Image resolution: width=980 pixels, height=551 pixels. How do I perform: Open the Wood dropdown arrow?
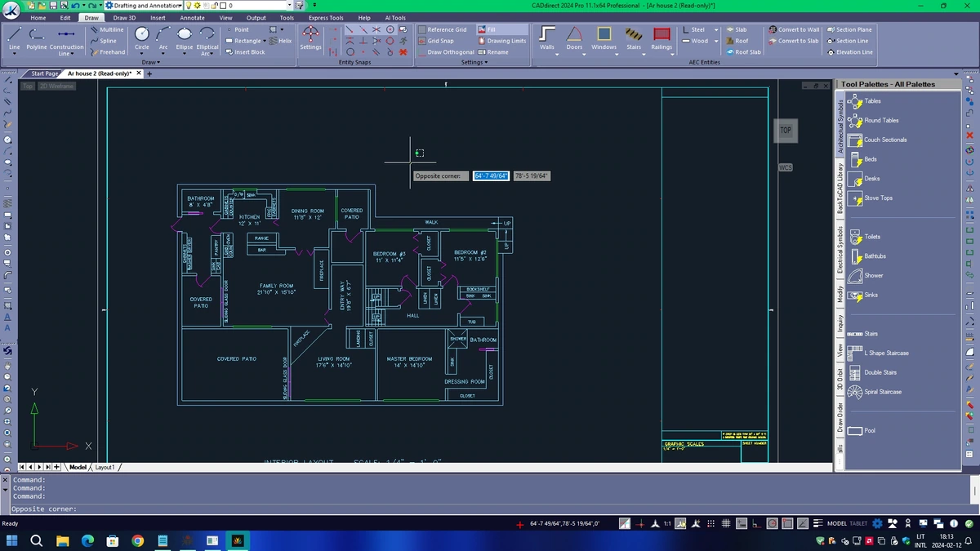[x=716, y=41]
